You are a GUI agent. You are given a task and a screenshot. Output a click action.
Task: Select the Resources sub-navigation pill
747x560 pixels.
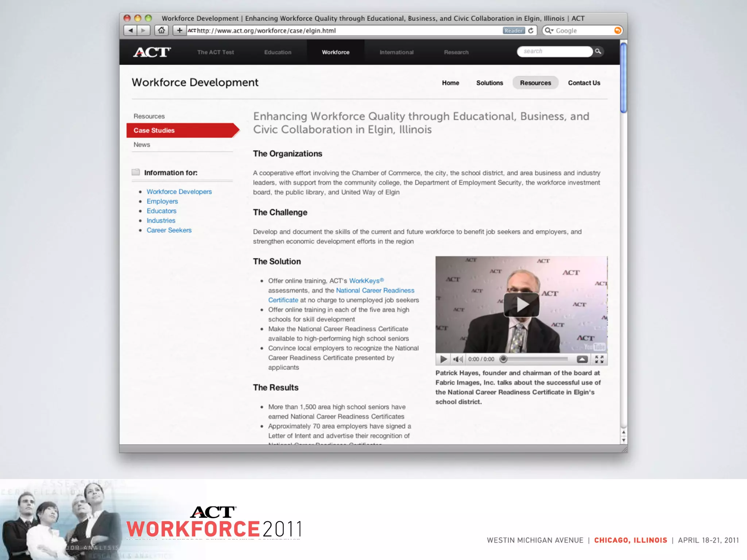[535, 83]
